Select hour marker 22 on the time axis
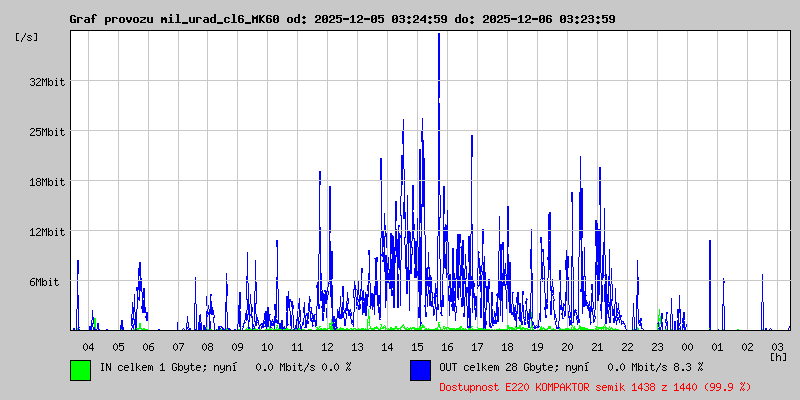This screenshot has width=800, height=400. point(627,346)
